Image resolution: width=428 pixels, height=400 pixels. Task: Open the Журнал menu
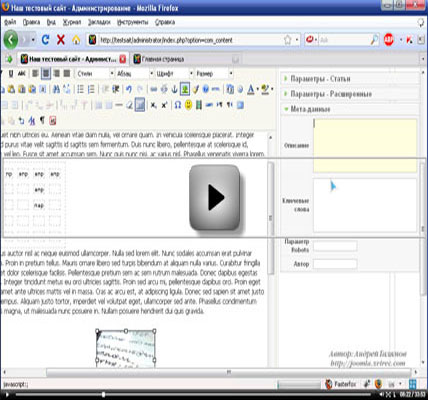coord(72,22)
